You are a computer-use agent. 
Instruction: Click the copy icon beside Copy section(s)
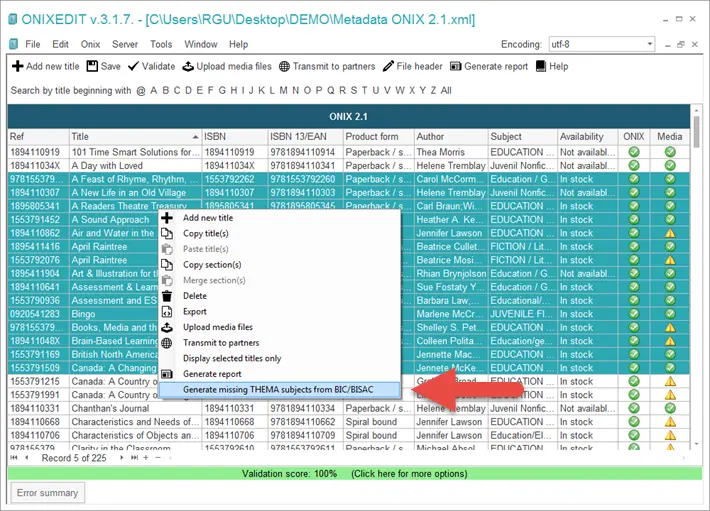pos(167,265)
